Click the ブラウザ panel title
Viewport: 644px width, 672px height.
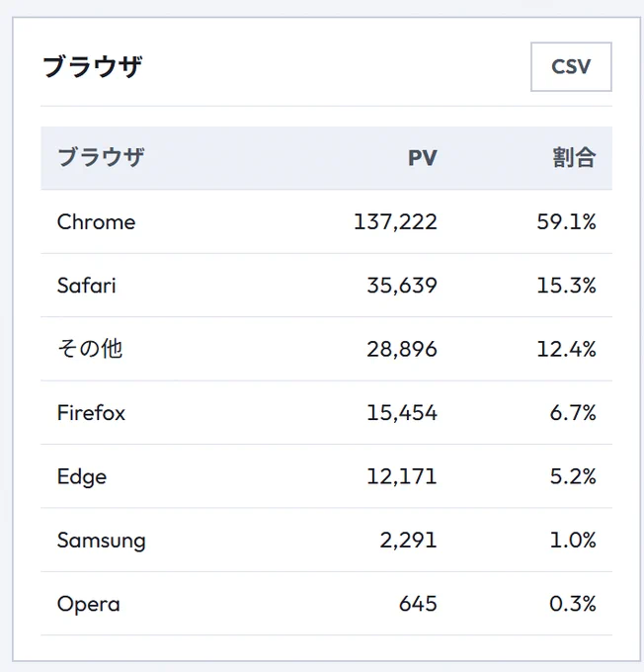tap(93, 67)
